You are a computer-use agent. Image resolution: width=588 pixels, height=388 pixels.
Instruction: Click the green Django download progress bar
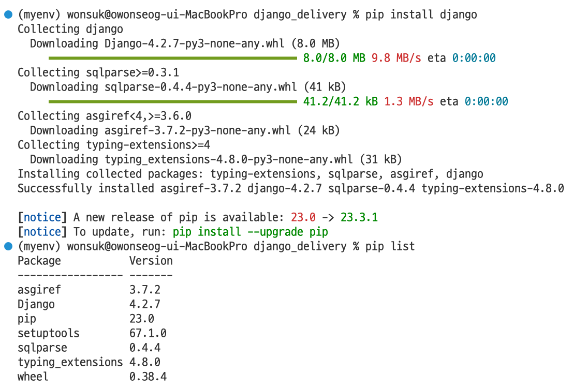pyautogui.click(x=172, y=58)
